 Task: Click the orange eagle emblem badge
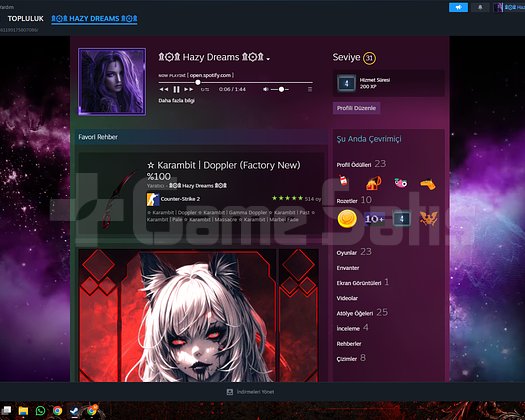pos(428,219)
